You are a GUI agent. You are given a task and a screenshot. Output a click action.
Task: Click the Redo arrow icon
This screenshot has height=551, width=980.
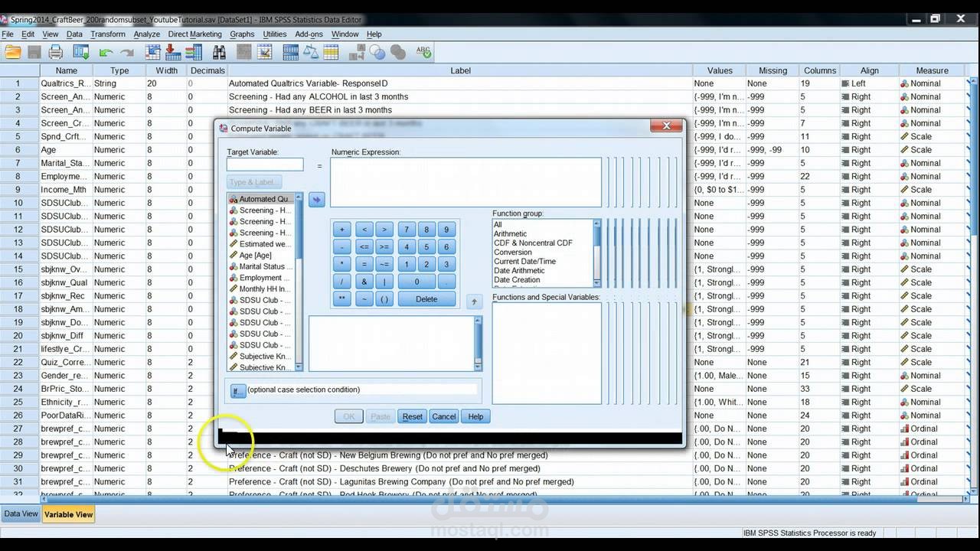(x=127, y=53)
